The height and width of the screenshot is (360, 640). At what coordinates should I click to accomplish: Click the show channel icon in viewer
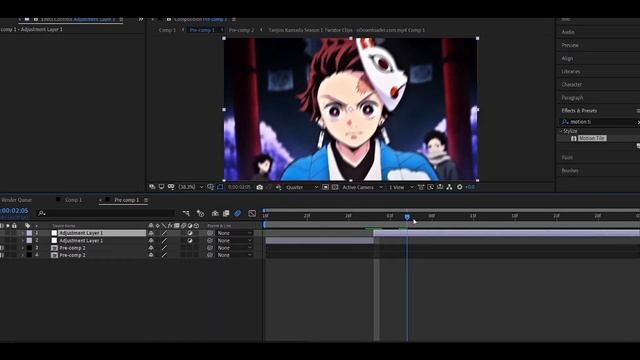pos(278,187)
